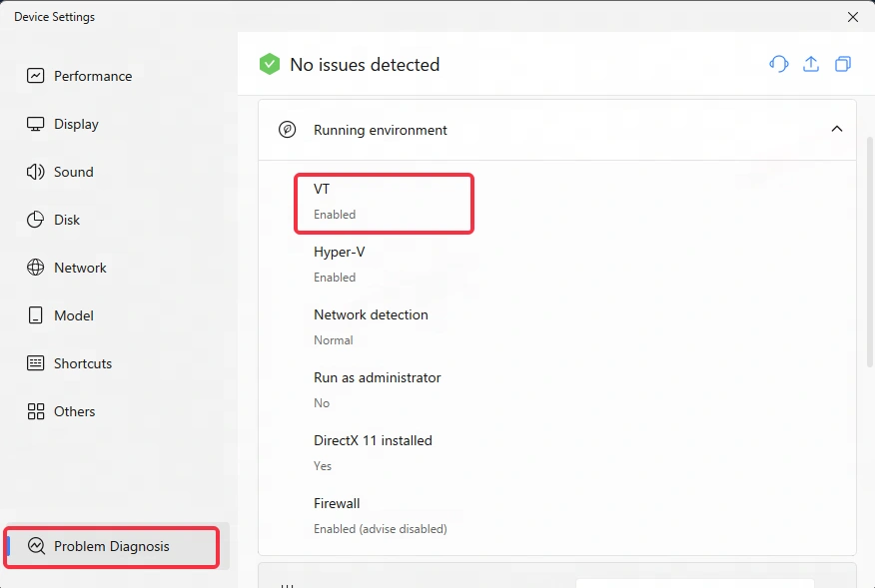Open the Model settings tab
This screenshot has width=875, height=588.
pos(73,315)
